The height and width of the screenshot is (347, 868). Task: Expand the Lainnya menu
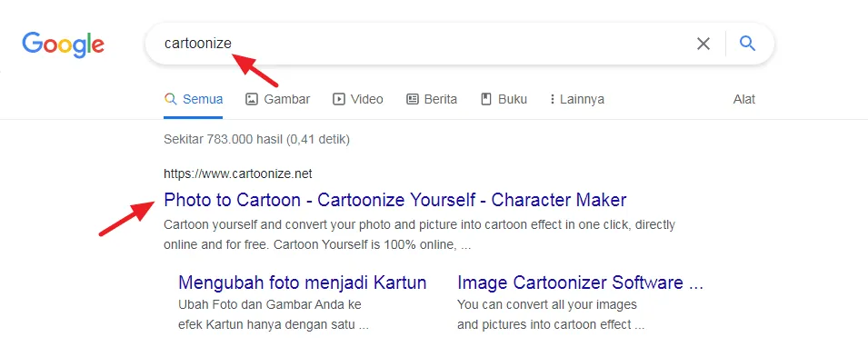pyautogui.click(x=577, y=100)
